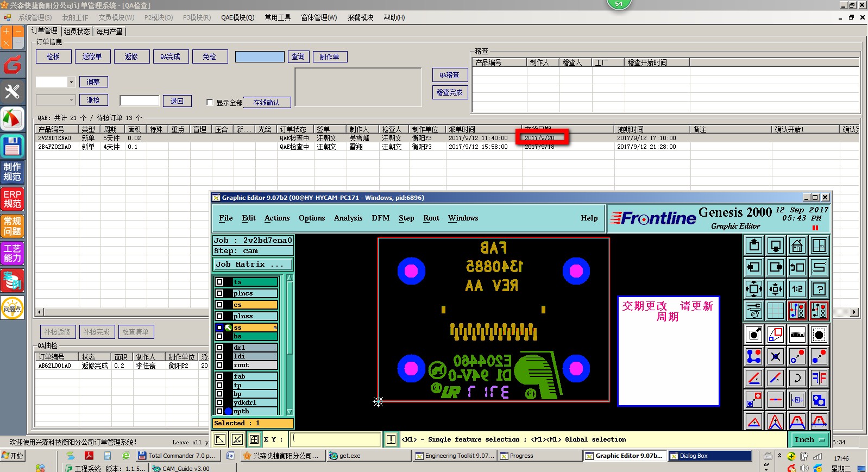
Task: Click the Job Matrix ... button
Action: [x=253, y=264]
